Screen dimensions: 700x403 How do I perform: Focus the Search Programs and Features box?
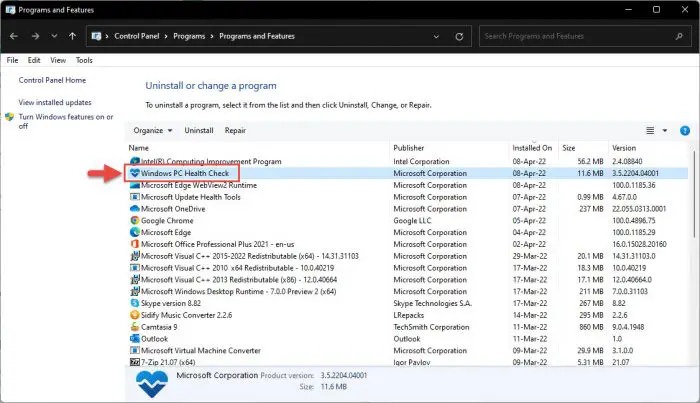click(x=584, y=36)
